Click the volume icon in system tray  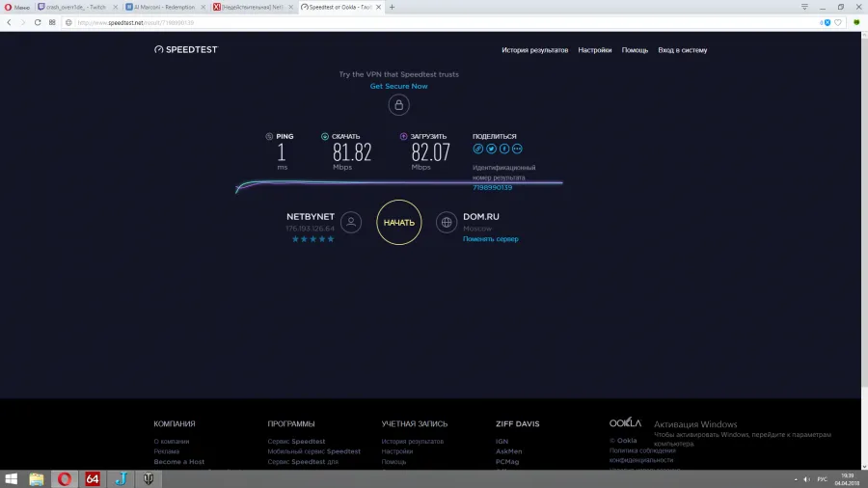pos(806,479)
